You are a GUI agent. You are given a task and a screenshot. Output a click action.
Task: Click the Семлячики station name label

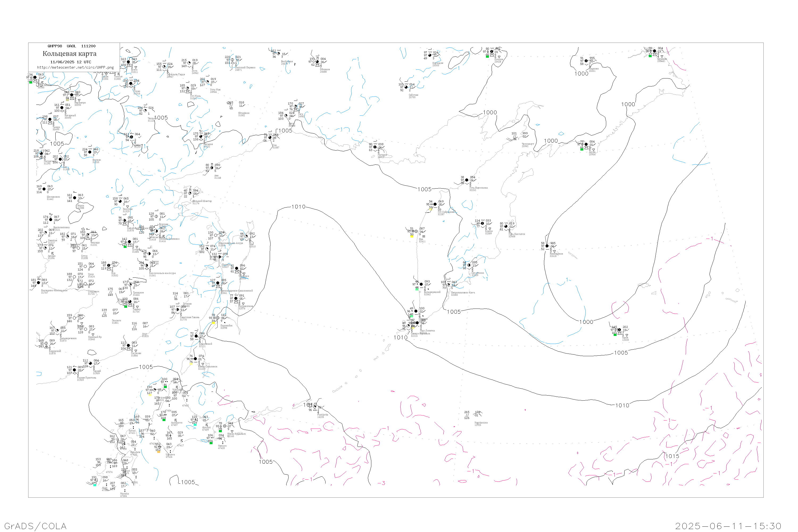coord(477,273)
